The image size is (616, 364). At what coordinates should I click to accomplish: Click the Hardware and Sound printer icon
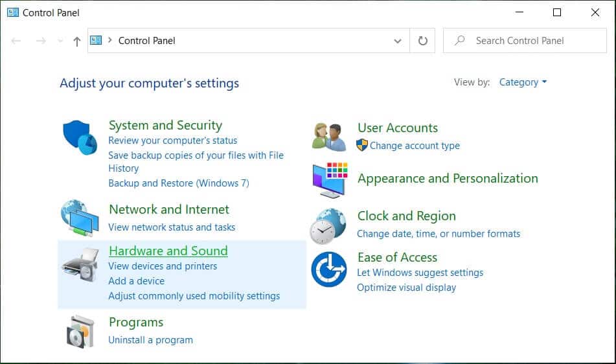point(80,264)
